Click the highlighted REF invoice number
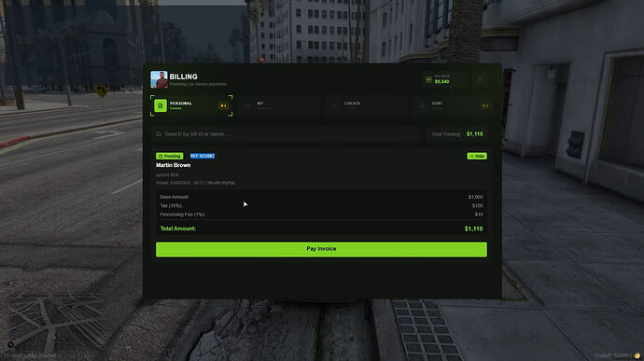Viewport: 644px width, 361px height. coord(203,156)
